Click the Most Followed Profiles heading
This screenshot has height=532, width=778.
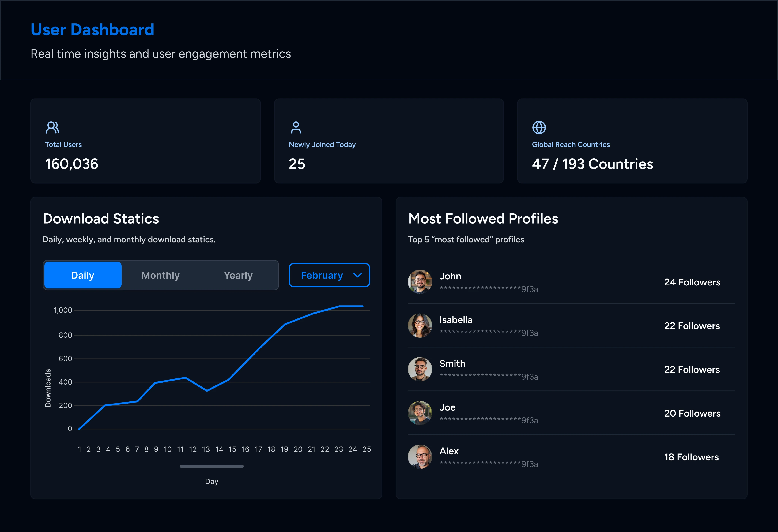483,218
